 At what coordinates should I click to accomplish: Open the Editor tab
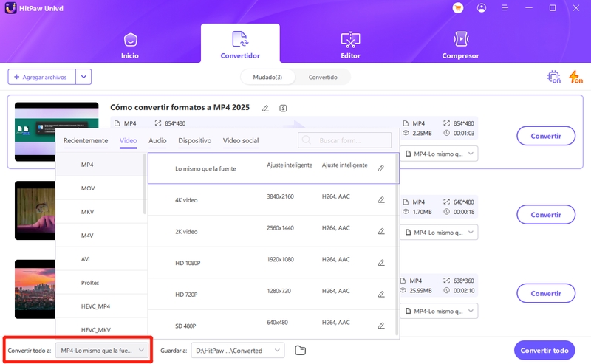[x=350, y=46]
